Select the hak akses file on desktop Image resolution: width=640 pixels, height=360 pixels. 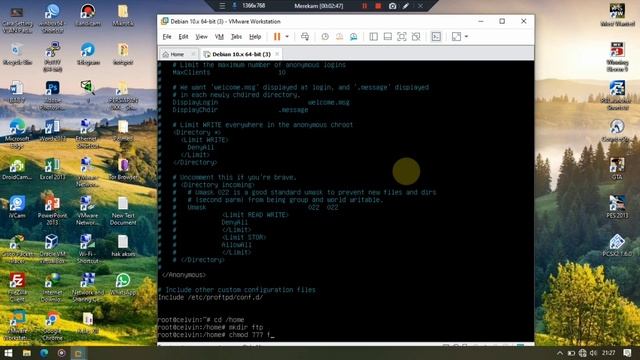pyautogui.click(x=123, y=246)
